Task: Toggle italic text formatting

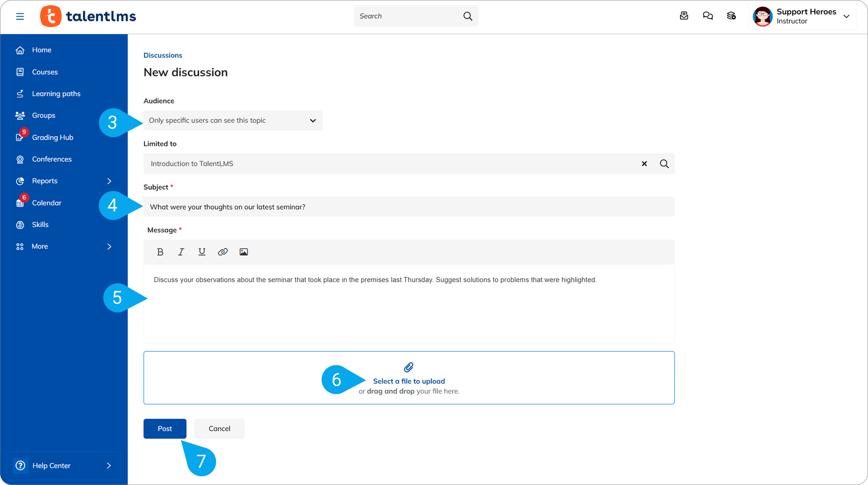Action: (x=181, y=252)
